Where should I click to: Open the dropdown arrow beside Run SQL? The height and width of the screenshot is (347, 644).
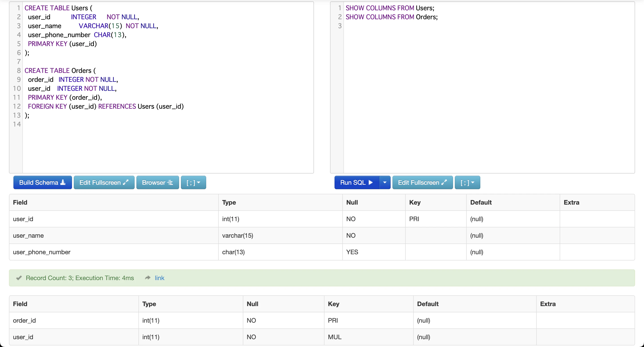click(x=385, y=182)
